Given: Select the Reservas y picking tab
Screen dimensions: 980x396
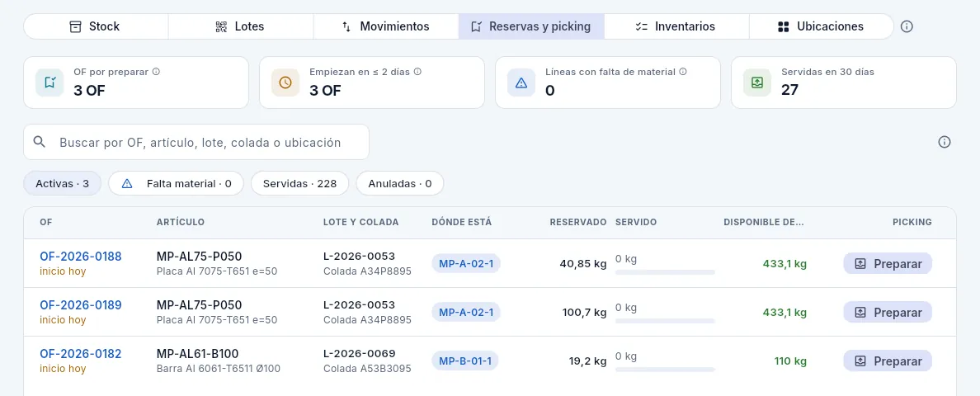Looking at the screenshot, I should click(x=531, y=26).
